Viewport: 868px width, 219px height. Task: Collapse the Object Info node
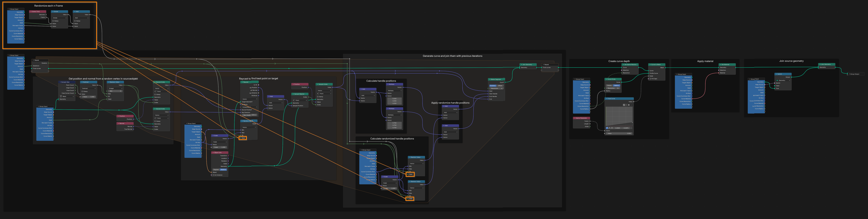coord(213,152)
